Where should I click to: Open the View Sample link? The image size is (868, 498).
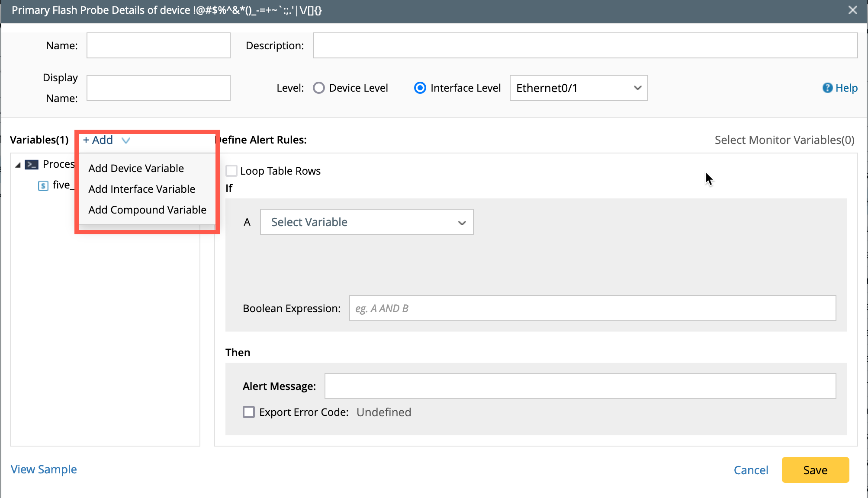click(x=44, y=469)
